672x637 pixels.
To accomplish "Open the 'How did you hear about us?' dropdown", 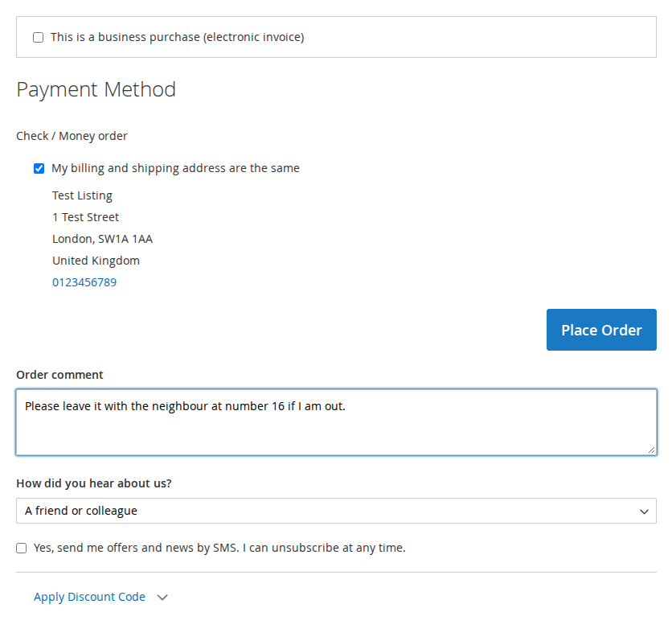I will click(x=336, y=511).
